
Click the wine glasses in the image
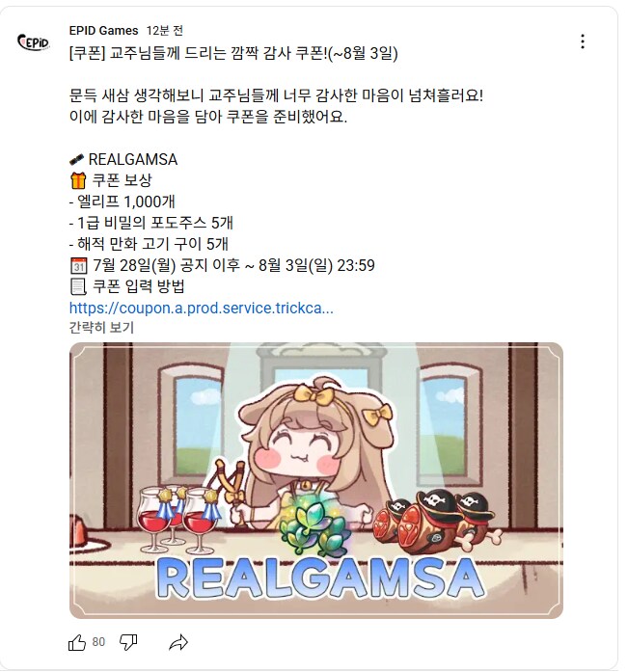pyautogui.click(x=179, y=517)
